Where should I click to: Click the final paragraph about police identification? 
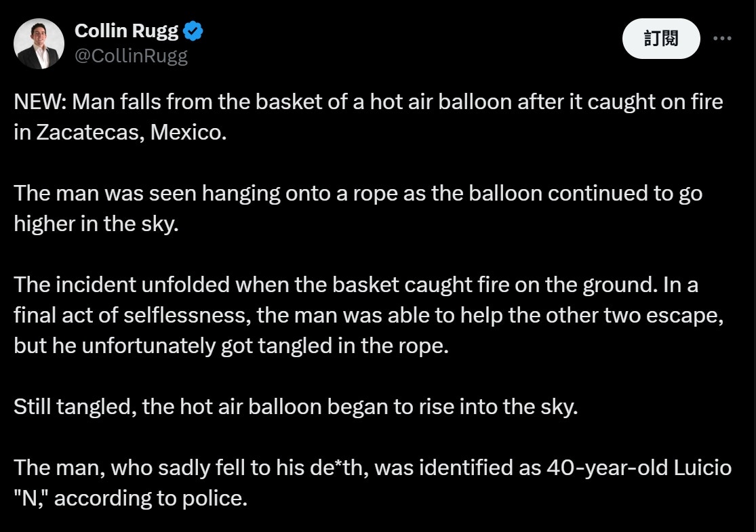[373, 483]
